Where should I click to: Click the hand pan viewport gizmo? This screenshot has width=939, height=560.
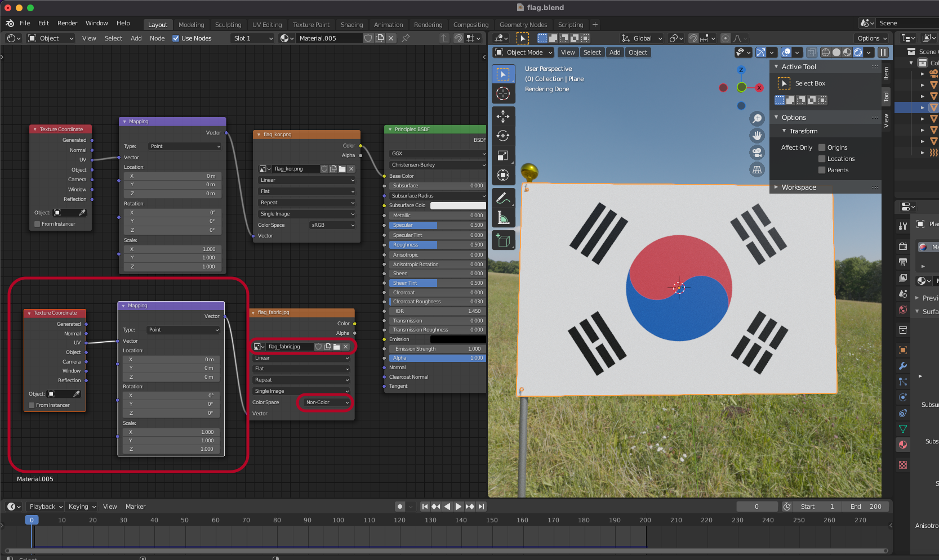click(x=757, y=136)
